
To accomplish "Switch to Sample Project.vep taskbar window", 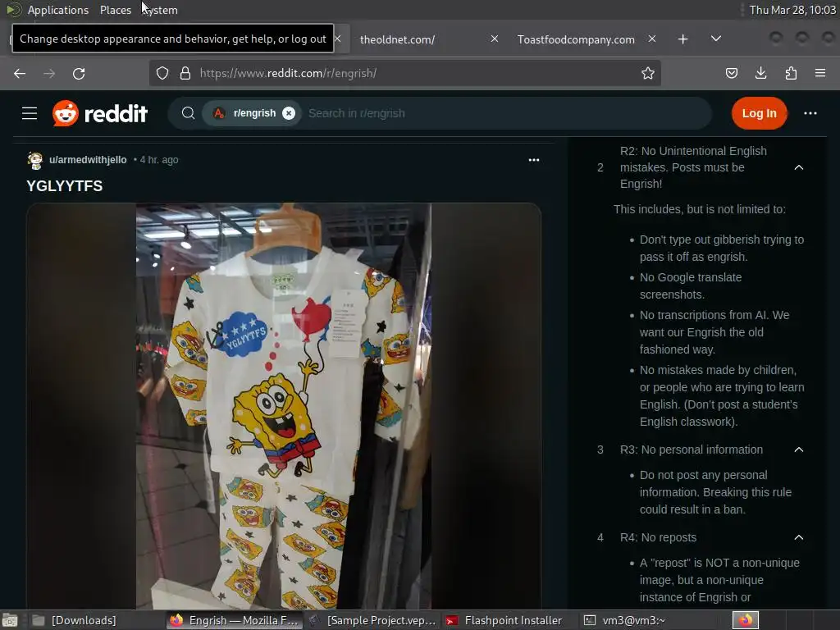I will 372,620.
